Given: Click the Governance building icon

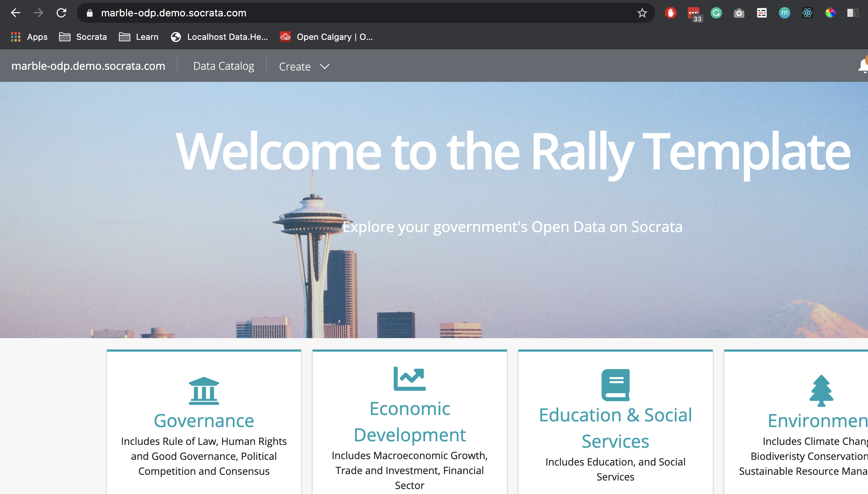Looking at the screenshot, I should (204, 391).
